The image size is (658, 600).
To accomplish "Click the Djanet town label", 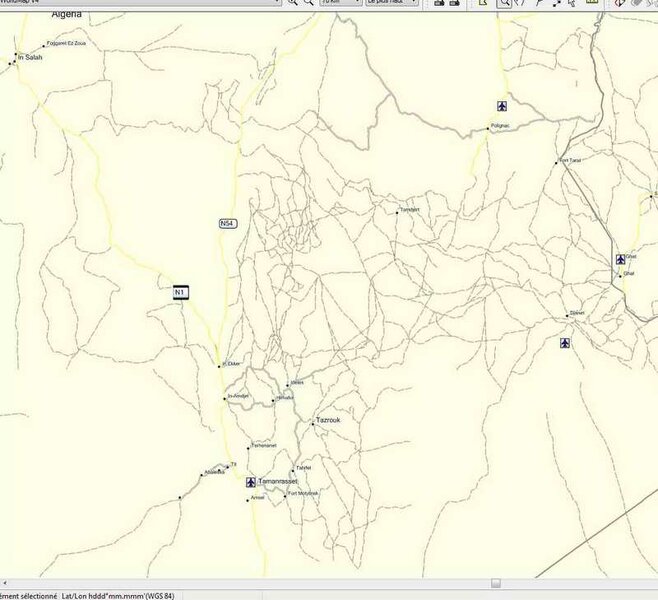I will coord(577,313).
